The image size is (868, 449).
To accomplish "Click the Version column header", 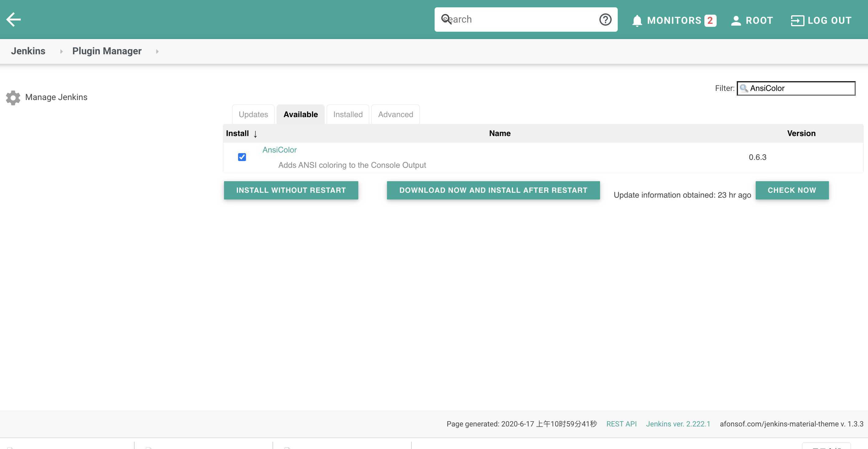I will (x=801, y=133).
